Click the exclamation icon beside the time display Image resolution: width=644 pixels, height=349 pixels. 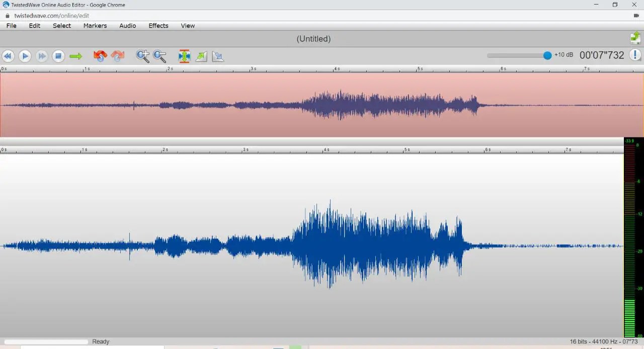coord(635,55)
